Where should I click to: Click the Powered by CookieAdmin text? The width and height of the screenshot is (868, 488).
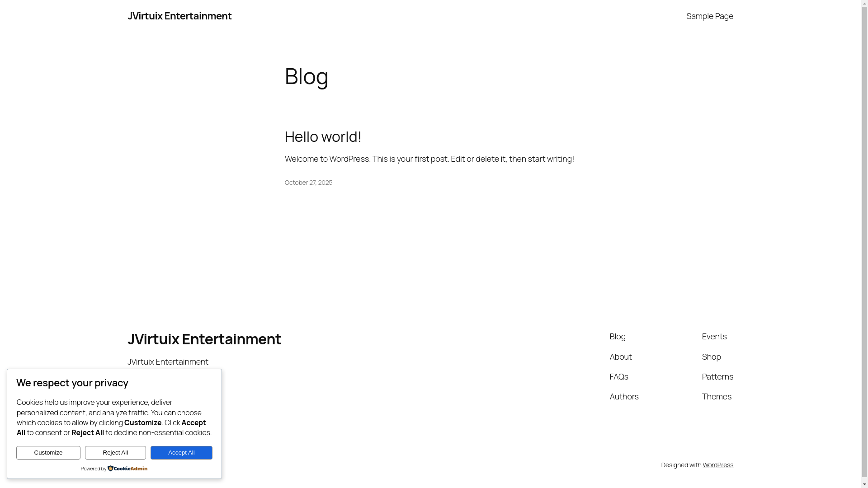click(93, 469)
